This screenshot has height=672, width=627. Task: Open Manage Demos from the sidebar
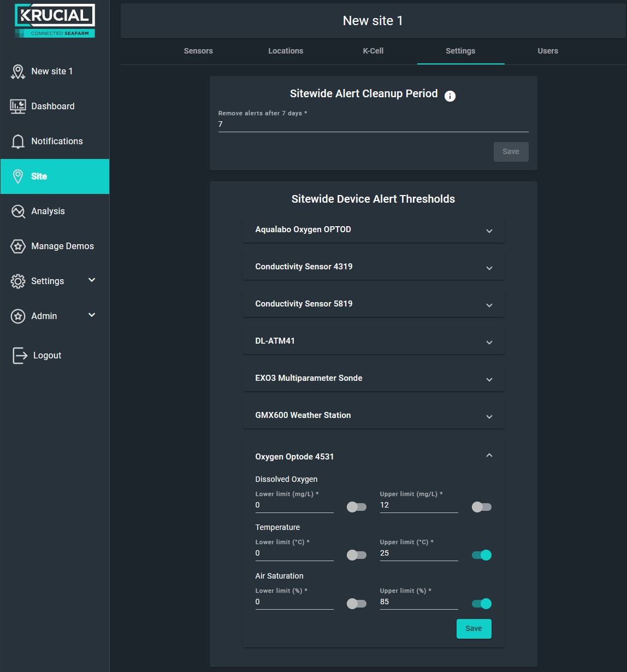(x=55, y=246)
